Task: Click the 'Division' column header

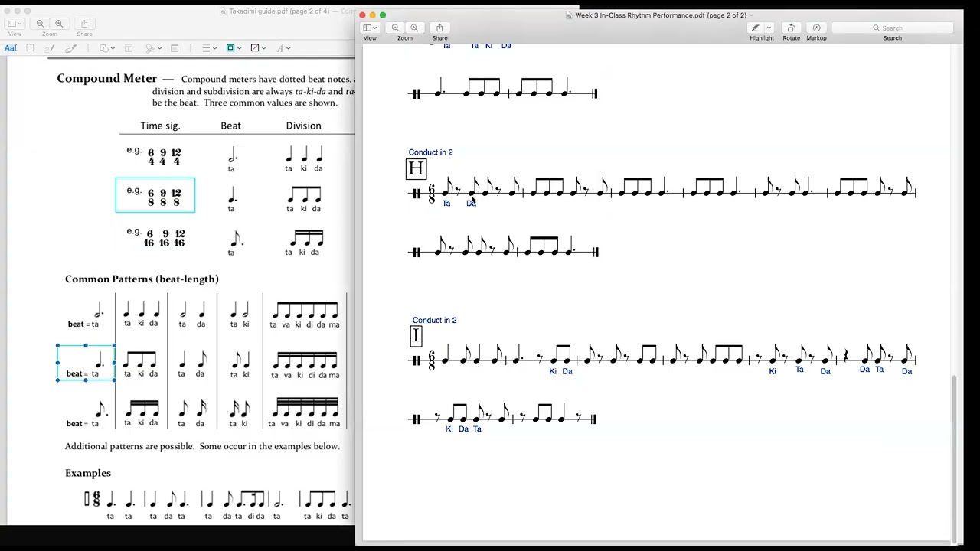Action: 303,126
